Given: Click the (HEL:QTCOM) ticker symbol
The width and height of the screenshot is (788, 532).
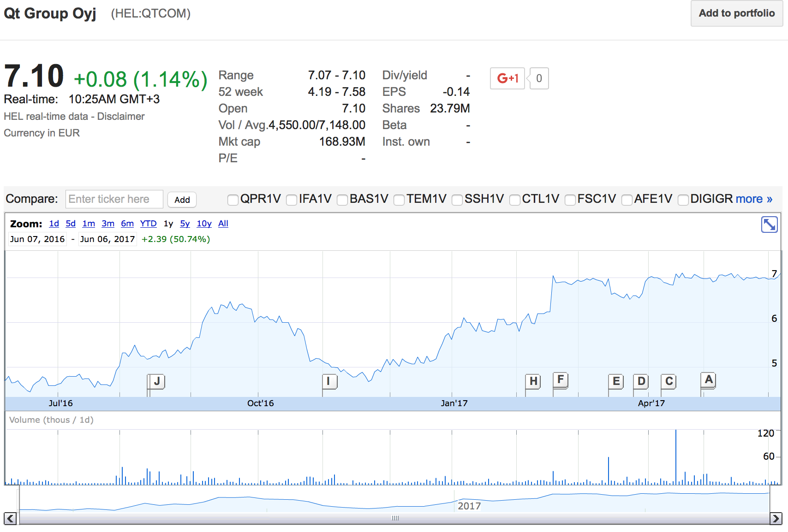Looking at the screenshot, I should (150, 13).
